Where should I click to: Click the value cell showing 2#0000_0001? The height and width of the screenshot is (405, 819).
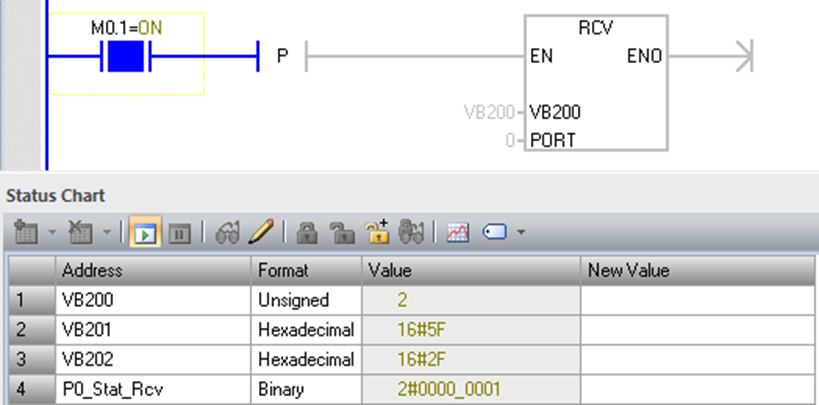click(471, 389)
